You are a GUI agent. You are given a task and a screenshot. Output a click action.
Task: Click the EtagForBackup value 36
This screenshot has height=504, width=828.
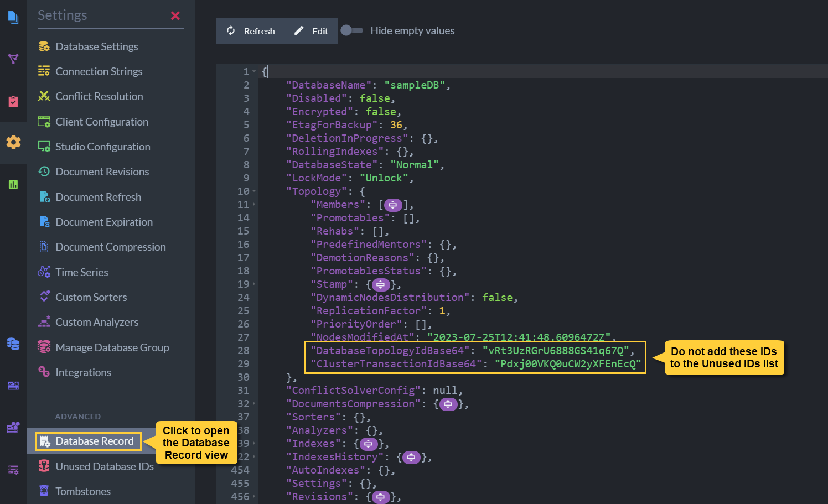[x=396, y=125]
